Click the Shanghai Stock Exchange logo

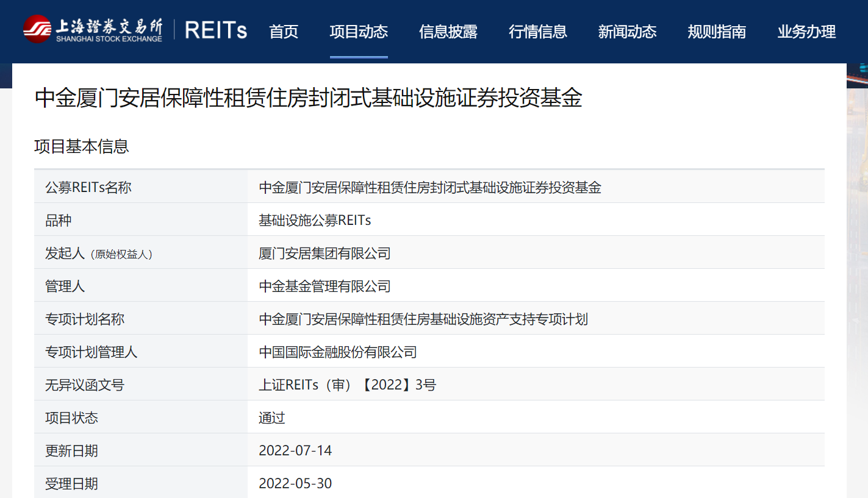(x=93, y=30)
